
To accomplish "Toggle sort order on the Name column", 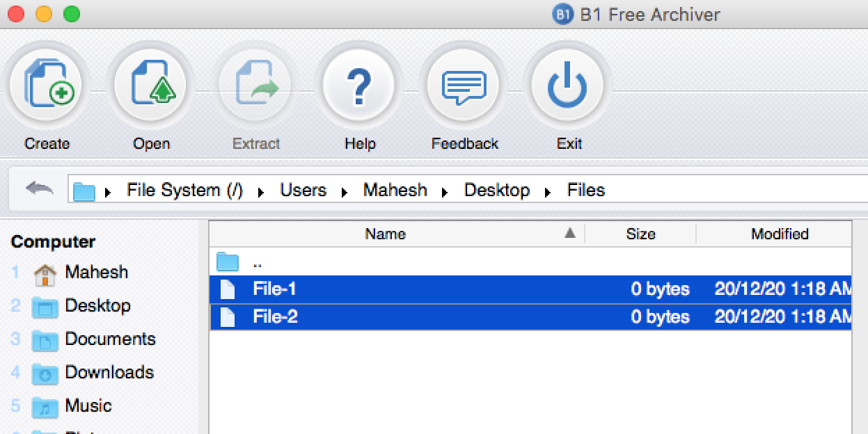I will [385, 234].
